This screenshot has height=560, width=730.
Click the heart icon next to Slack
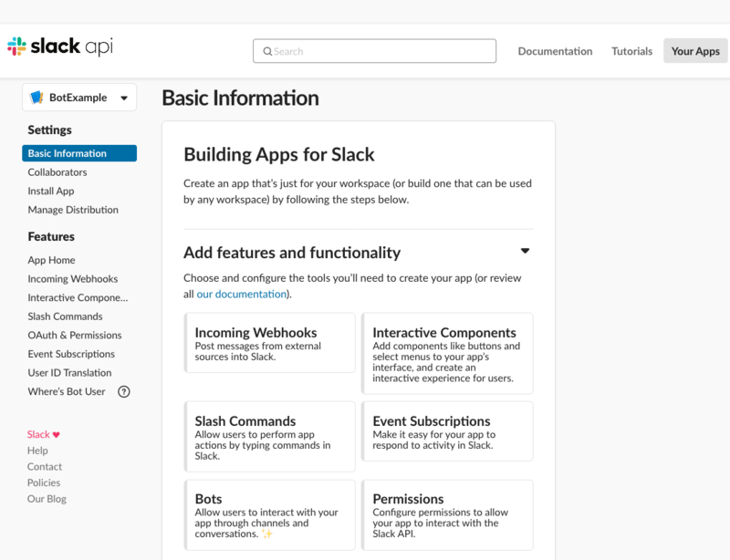[x=57, y=434]
